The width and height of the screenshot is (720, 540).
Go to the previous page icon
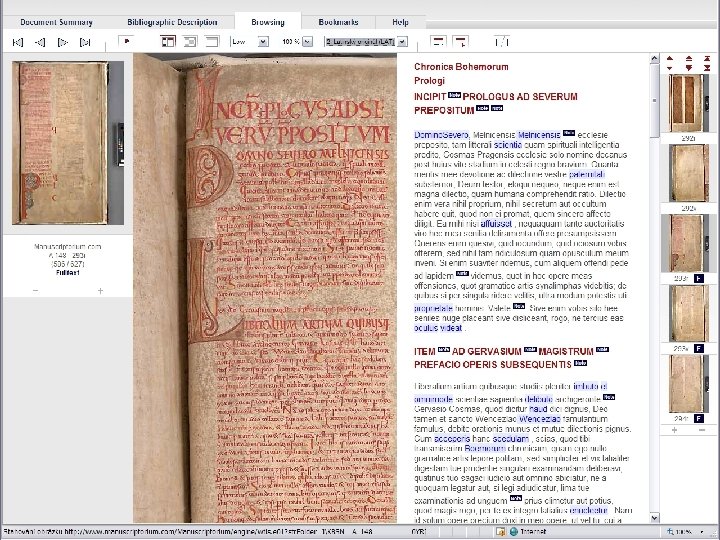(40, 42)
